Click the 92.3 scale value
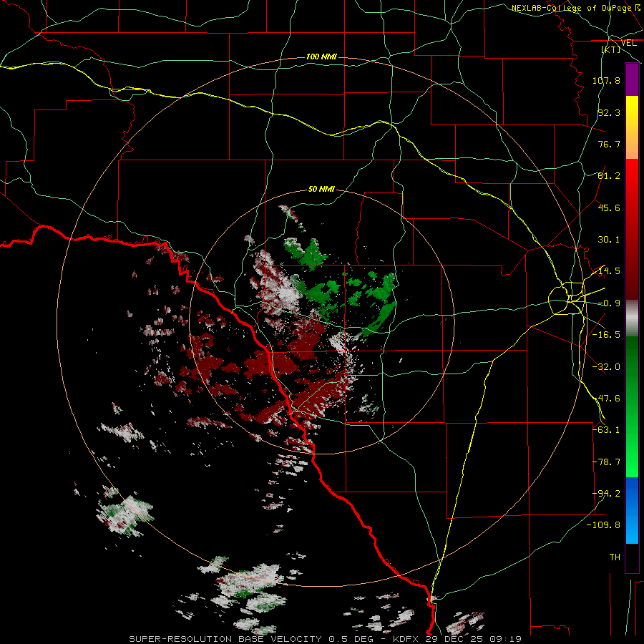Image resolution: width=644 pixels, height=644 pixels. tap(609, 112)
